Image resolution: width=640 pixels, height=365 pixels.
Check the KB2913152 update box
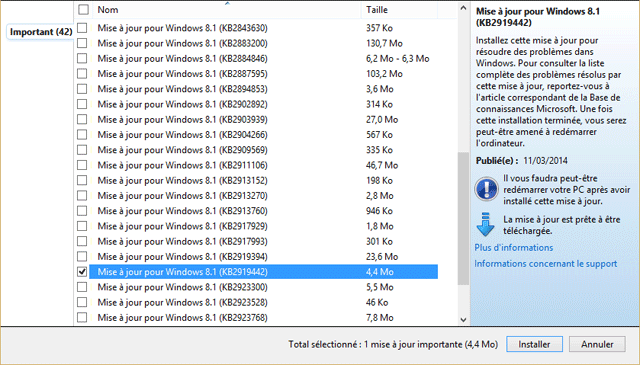point(82,180)
